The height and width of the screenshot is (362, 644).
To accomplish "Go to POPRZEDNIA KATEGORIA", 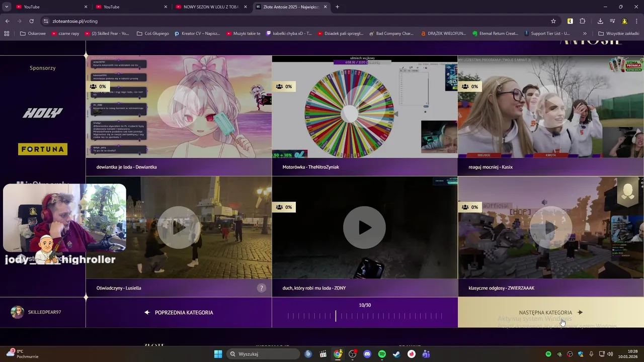I will [x=179, y=312].
